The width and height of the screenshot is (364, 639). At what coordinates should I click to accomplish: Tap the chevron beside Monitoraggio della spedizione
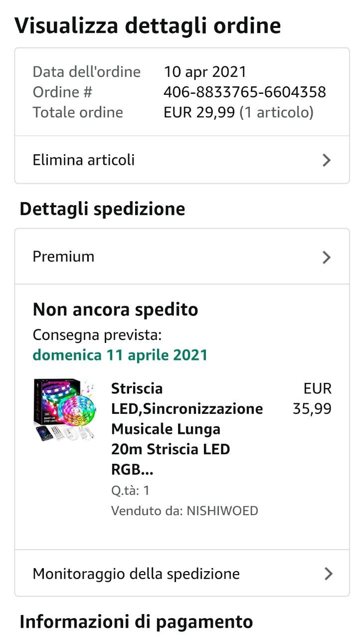328,574
